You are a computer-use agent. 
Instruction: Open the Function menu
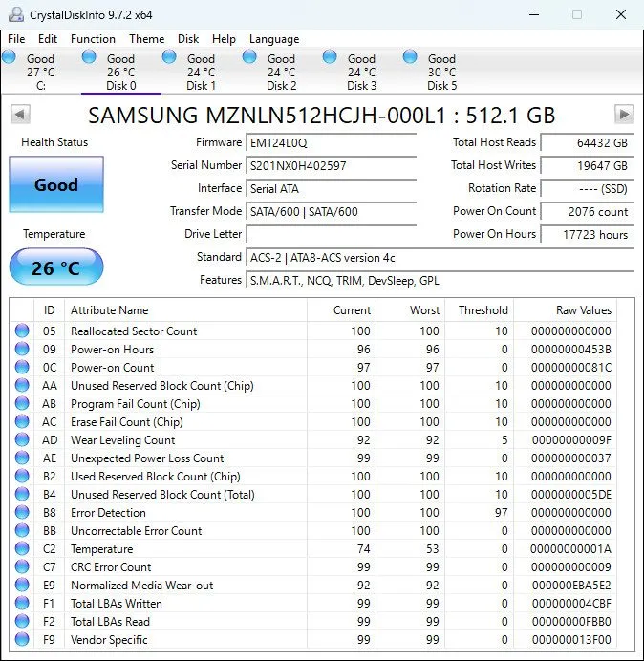coord(93,39)
